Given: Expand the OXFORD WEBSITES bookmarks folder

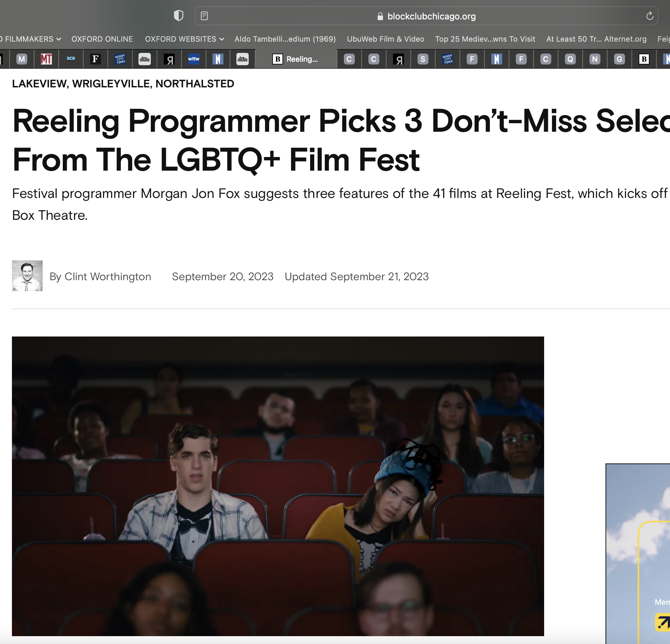Looking at the screenshot, I should (184, 39).
